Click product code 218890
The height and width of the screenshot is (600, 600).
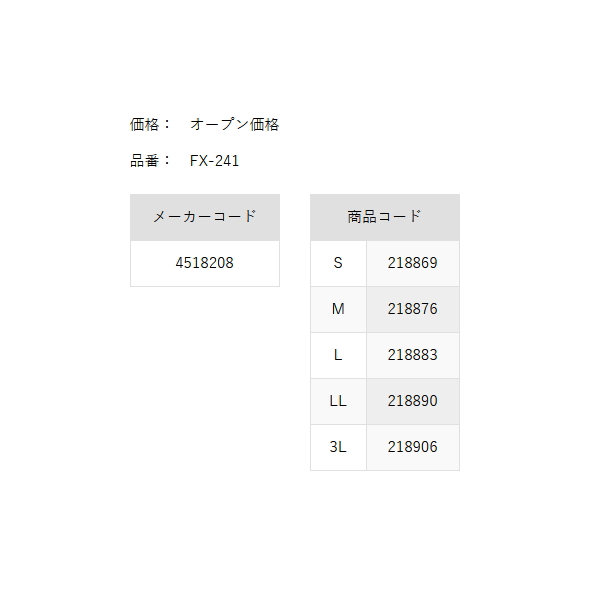(413, 401)
